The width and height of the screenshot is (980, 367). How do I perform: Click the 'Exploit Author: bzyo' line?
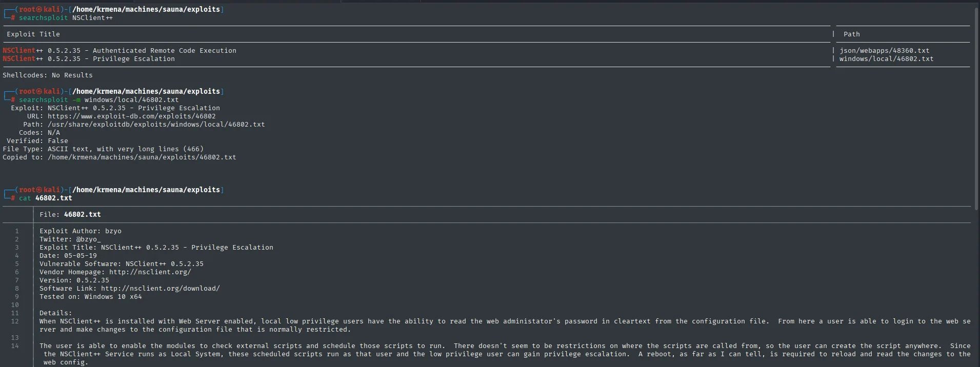[81, 231]
